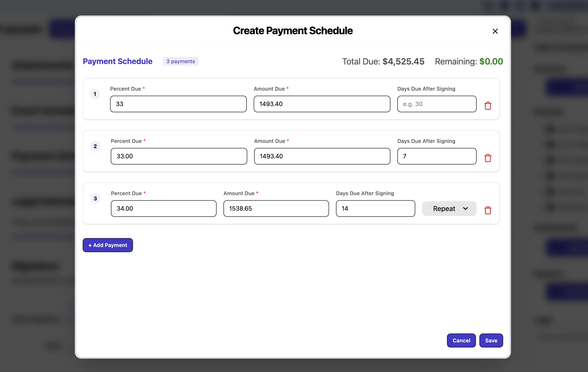Save the payment schedule
The height and width of the screenshot is (372, 588).
(x=491, y=340)
